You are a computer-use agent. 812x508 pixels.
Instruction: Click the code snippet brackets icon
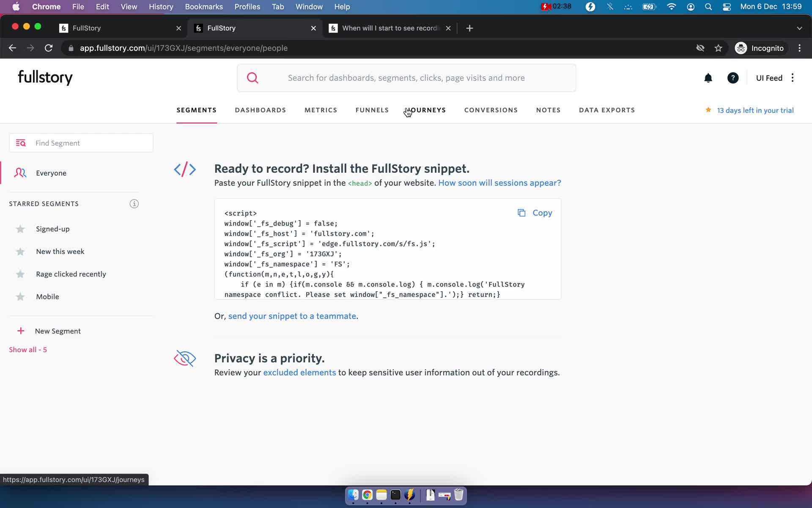coord(185,169)
